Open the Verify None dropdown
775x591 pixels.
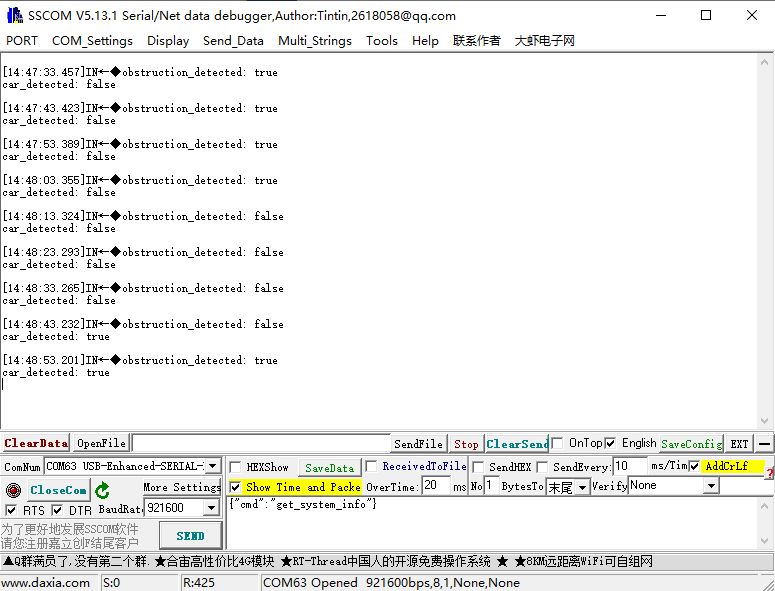coord(711,486)
